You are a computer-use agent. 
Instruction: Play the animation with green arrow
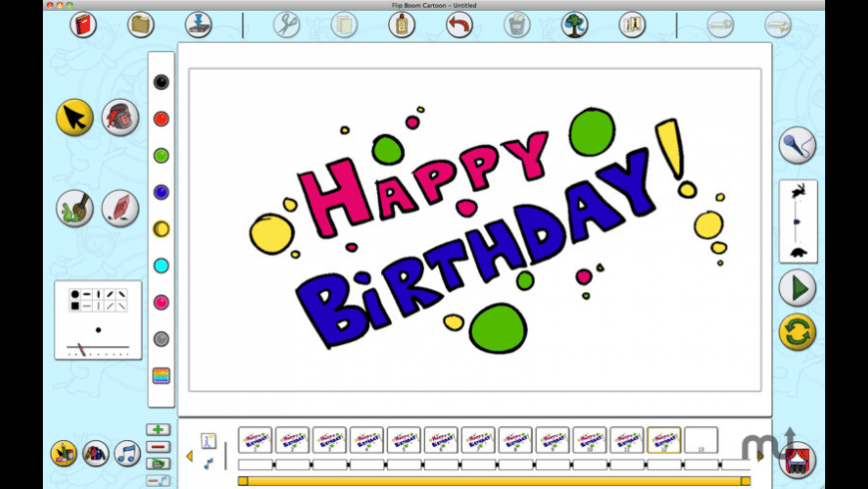(798, 288)
